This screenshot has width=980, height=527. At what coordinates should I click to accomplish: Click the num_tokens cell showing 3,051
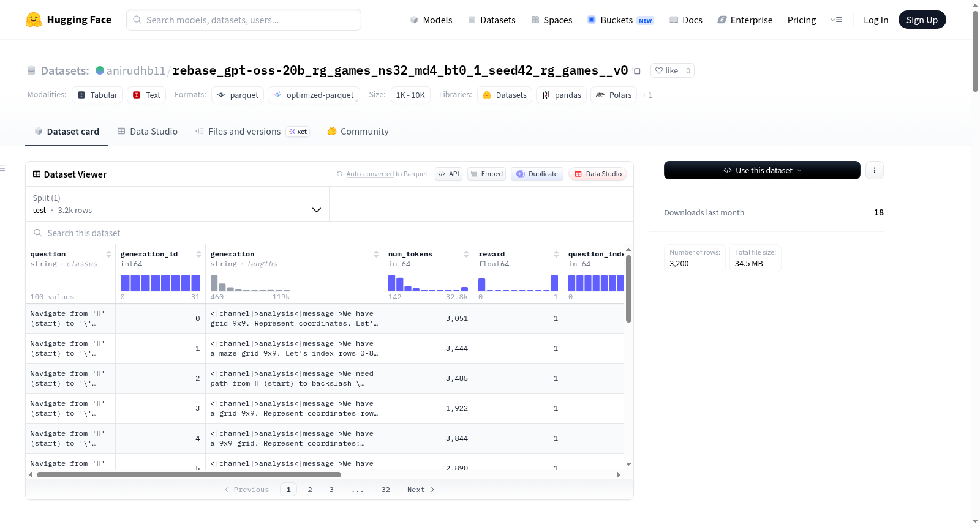pos(428,318)
